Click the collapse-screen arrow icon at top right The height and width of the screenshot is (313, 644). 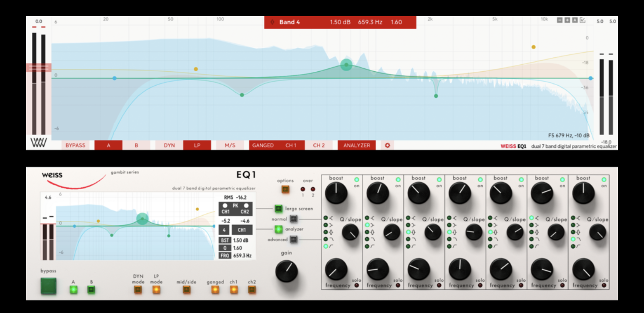(583, 20)
